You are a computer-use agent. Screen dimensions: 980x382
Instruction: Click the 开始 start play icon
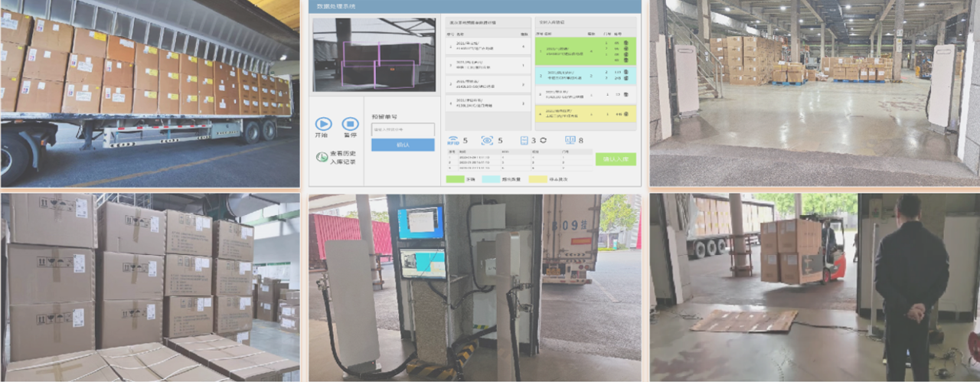pyautogui.click(x=324, y=123)
